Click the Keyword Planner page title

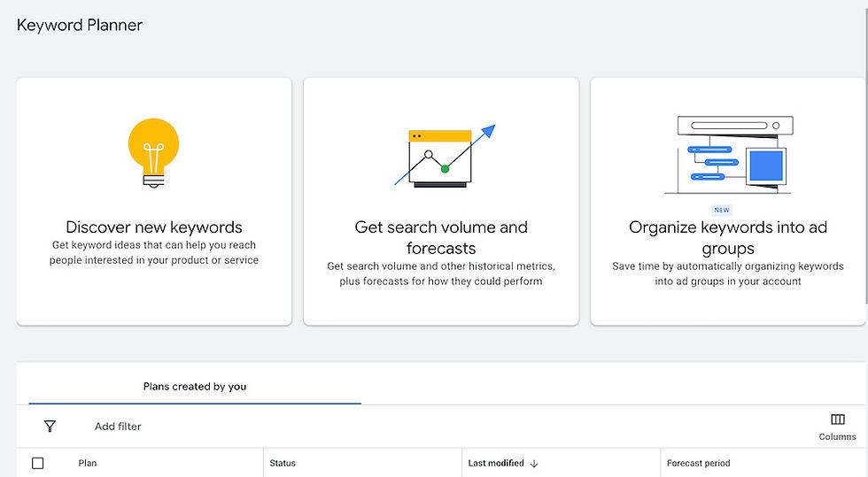pos(80,25)
